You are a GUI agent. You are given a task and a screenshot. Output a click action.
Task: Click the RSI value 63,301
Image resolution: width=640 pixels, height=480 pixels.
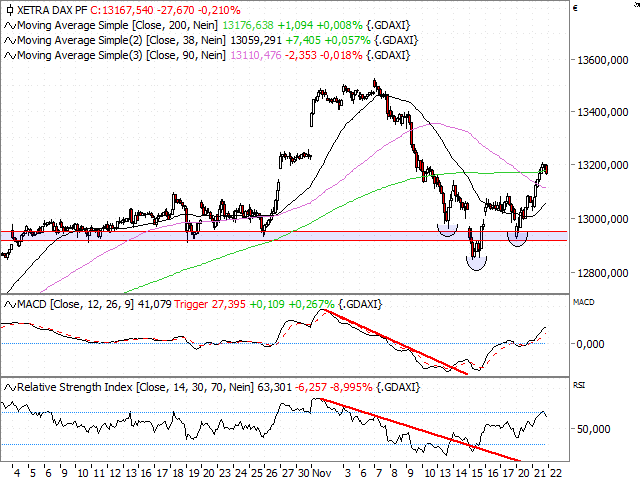coord(274,387)
